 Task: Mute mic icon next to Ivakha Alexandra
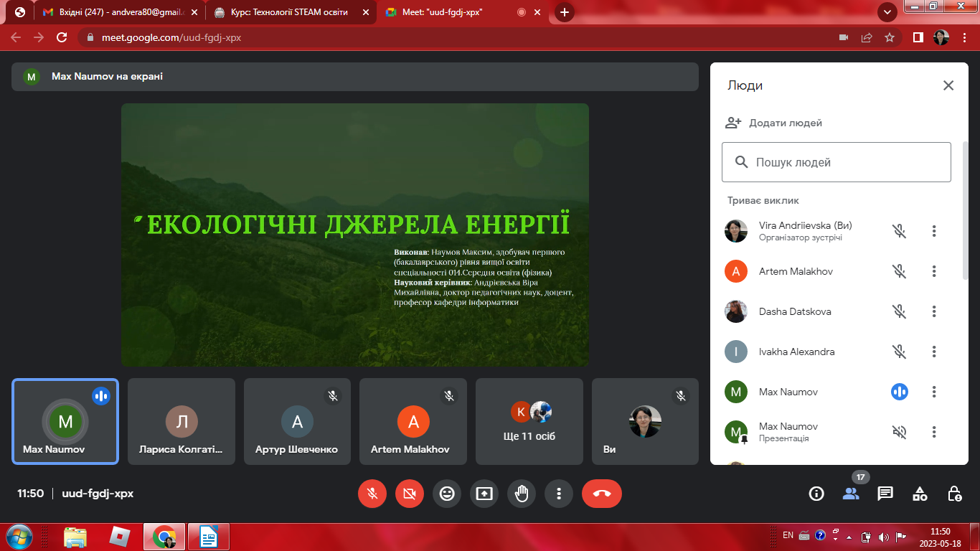coord(900,352)
